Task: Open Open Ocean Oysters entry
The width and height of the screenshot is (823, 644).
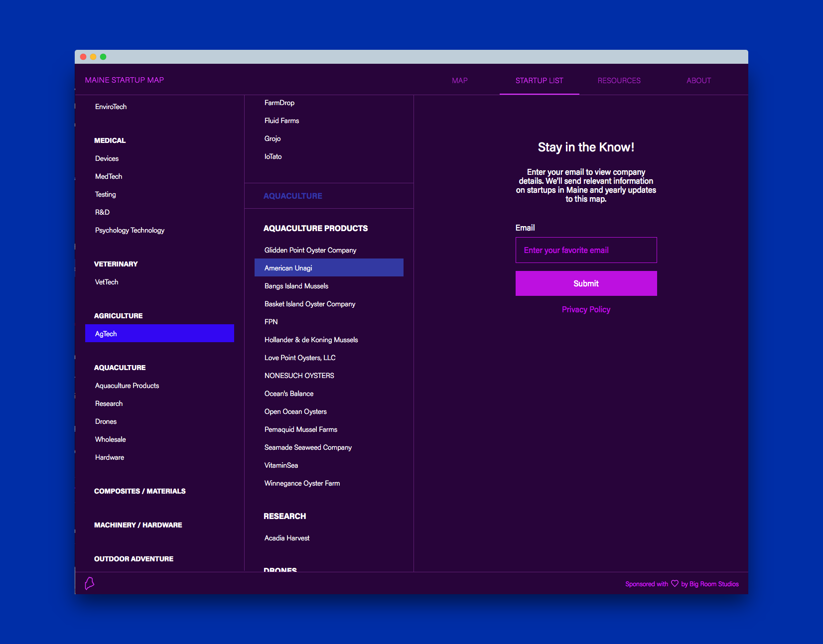Action: 295,411
